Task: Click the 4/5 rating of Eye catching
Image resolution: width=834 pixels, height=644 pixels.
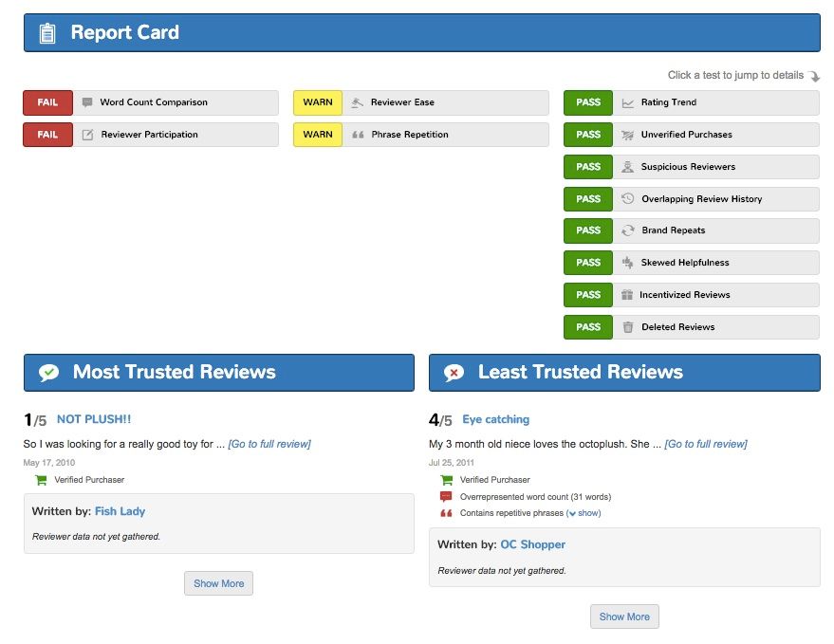Action: (440, 420)
